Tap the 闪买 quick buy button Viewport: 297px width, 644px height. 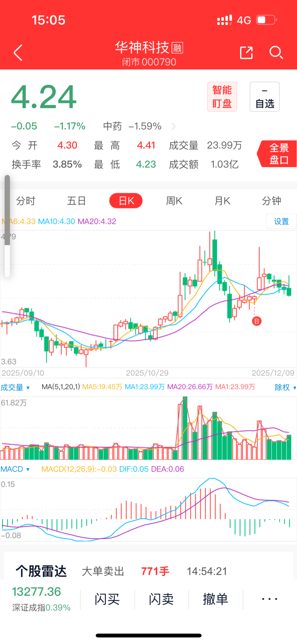pos(107,599)
